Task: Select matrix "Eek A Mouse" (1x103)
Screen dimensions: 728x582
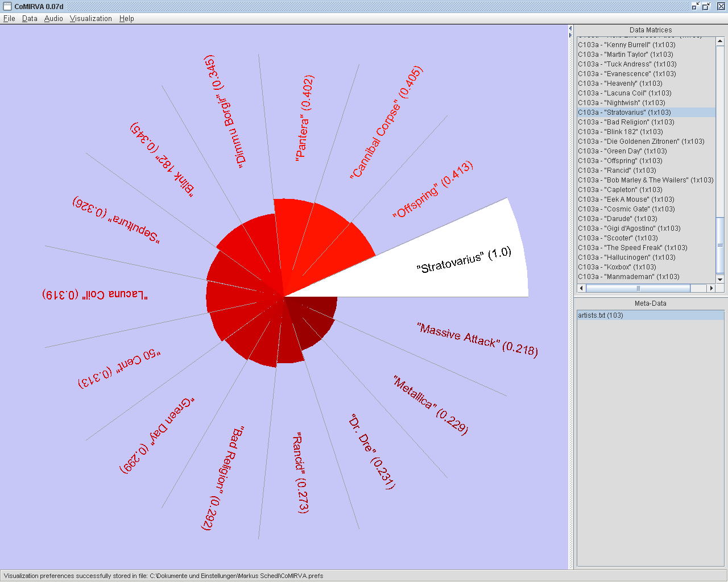Action: 646,199
